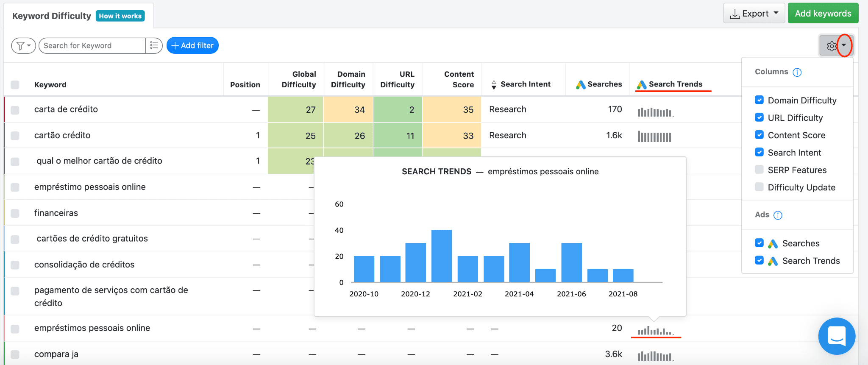Image resolution: width=868 pixels, height=365 pixels.
Task: Click trend sparkline for carta de crédito
Action: (655, 112)
